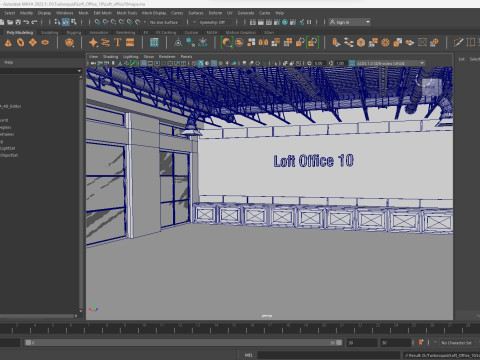
Task: Click the range slider right handle
Action: 339,343
